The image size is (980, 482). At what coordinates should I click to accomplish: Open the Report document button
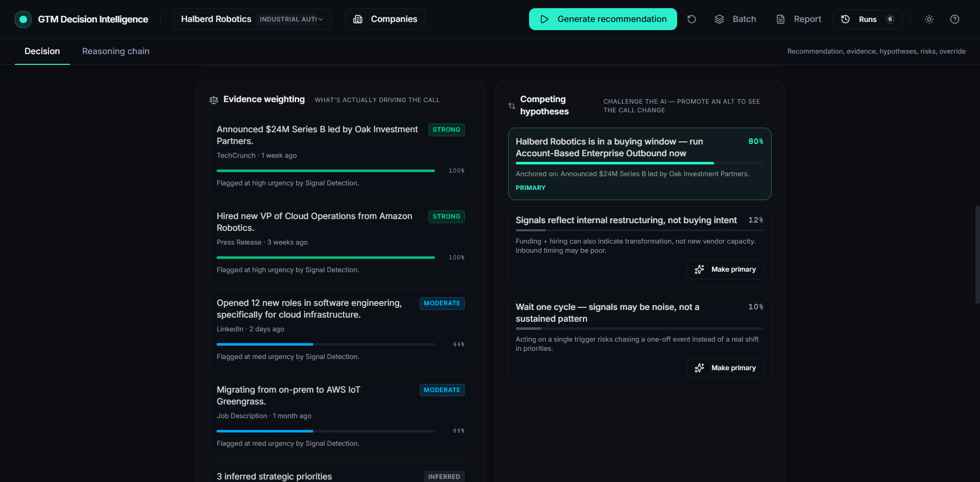799,19
